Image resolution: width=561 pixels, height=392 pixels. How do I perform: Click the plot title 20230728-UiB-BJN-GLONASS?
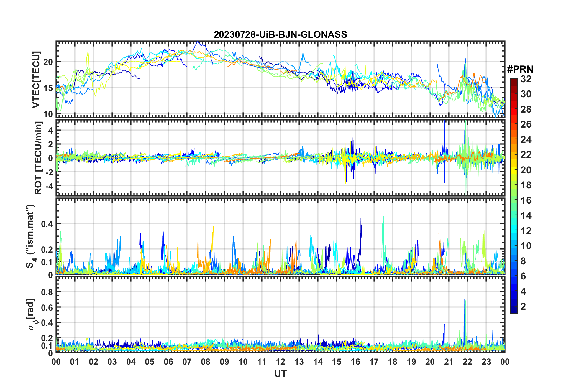[280, 34]
